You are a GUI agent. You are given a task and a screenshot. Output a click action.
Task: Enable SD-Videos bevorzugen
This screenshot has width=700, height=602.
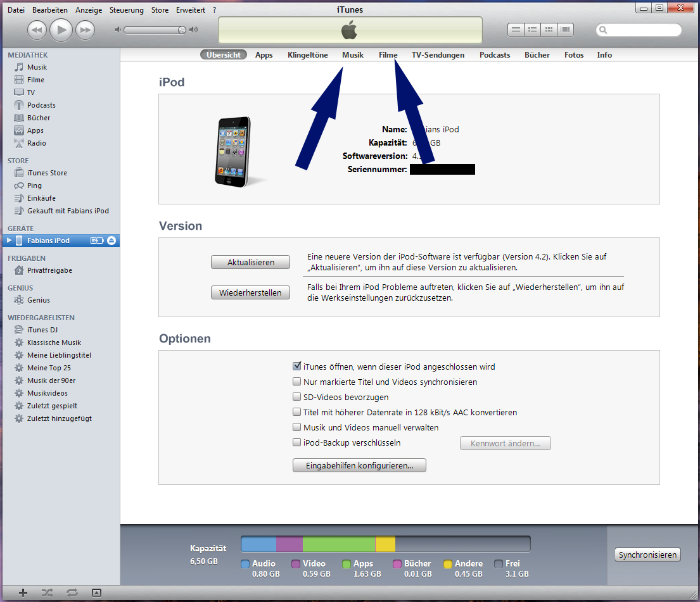tap(297, 397)
